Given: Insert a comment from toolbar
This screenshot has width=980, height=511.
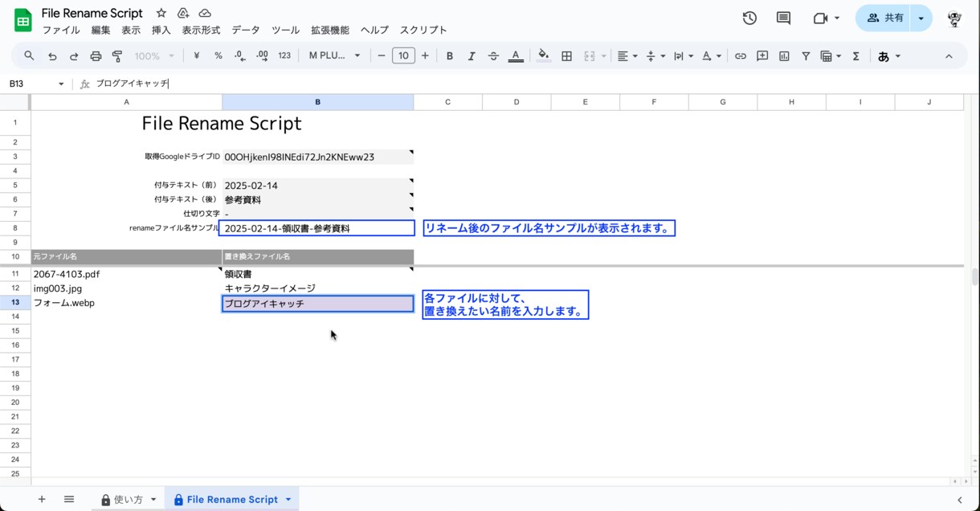Looking at the screenshot, I should 762,55.
